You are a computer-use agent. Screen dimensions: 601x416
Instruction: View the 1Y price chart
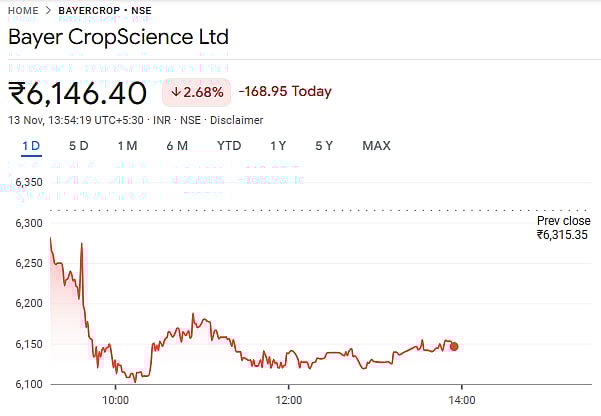[278, 146]
